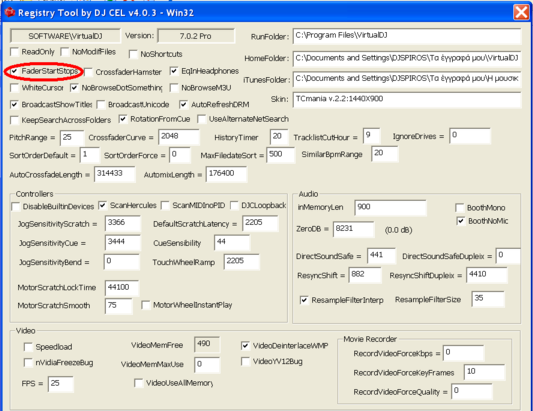The height and width of the screenshot is (411, 533).
Task: Uncheck RotationFromCue checkbox
Action: 123,119
